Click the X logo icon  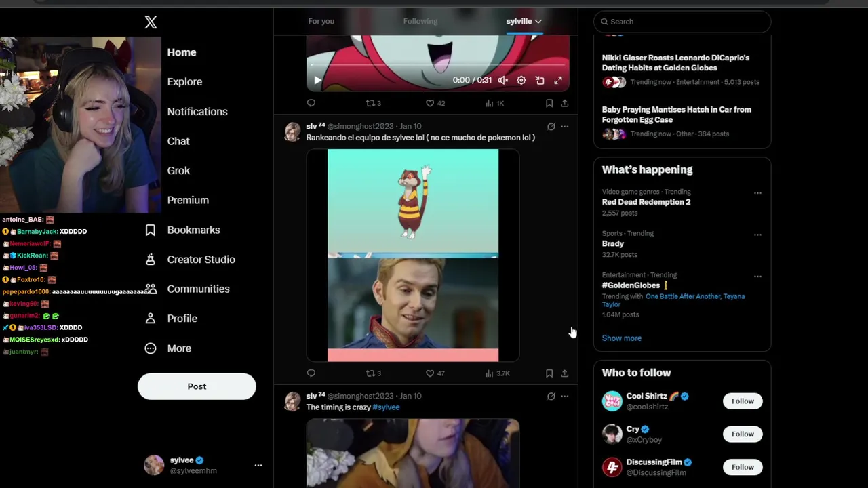(x=151, y=22)
